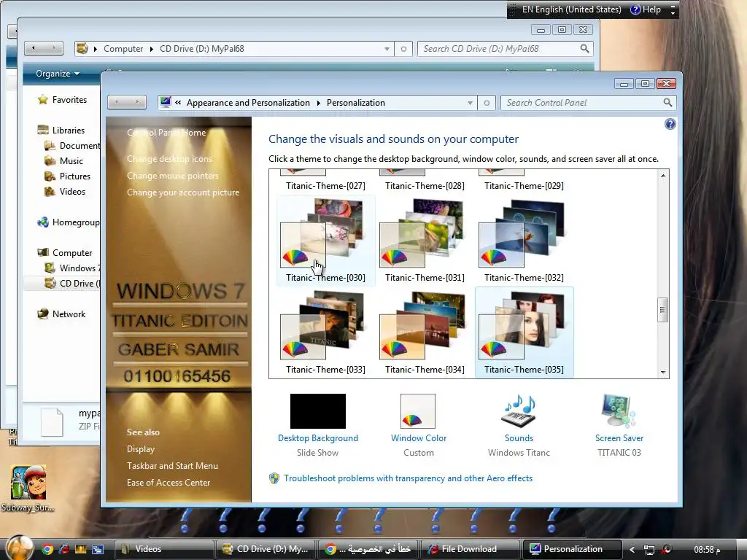Click the Desktop Background link text
Viewport: 747px width, 560px height.
tap(318, 438)
